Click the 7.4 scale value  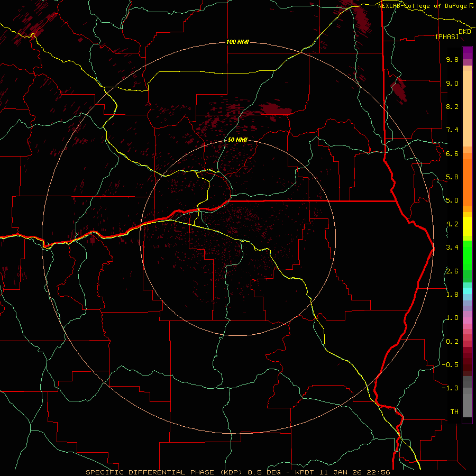pos(452,130)
